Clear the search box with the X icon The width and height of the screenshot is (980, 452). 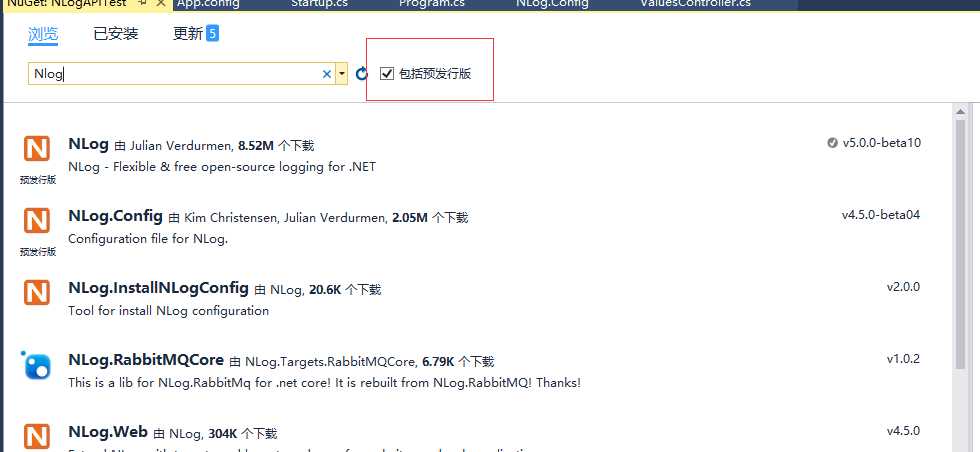[326, 74]
